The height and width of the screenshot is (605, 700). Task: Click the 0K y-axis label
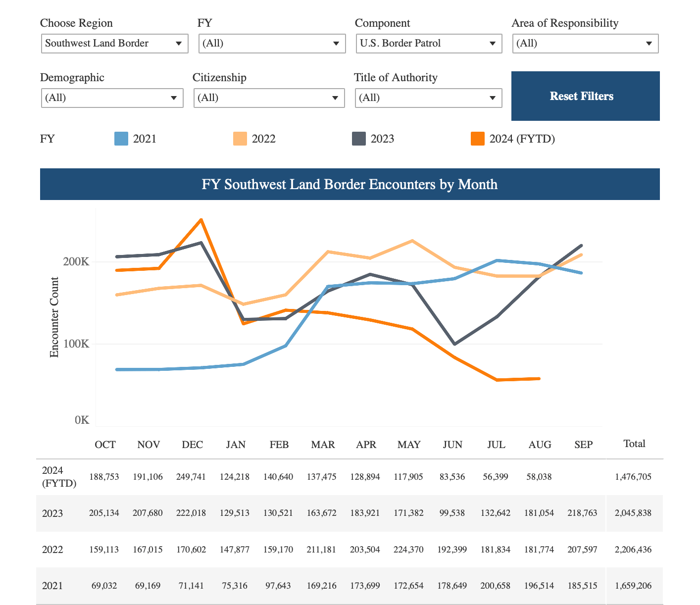[82, 420]
